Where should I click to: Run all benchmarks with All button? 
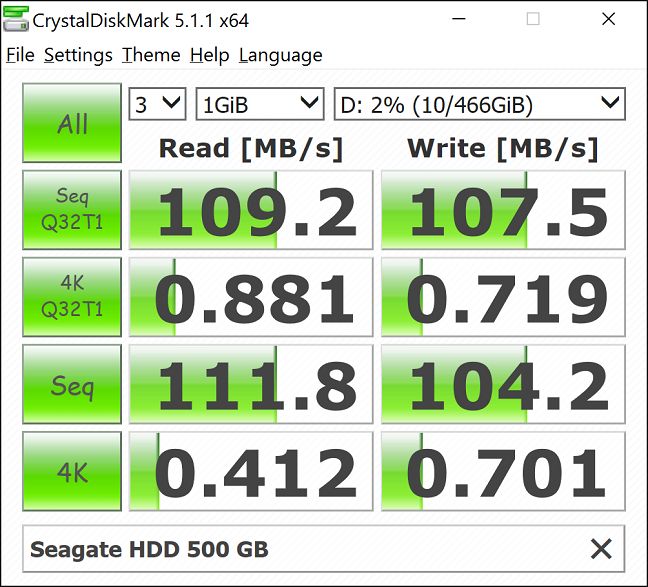click(x=72, y=124)
